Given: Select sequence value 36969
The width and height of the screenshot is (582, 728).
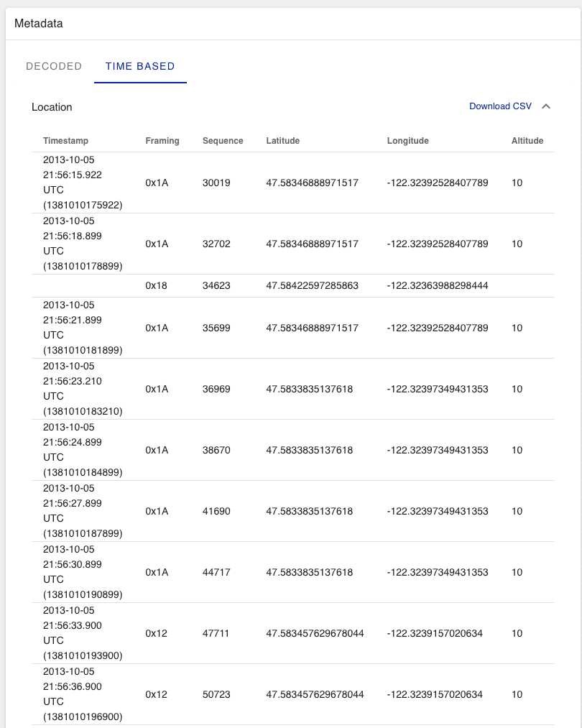Looking at the screenshot, I should 216,389.
